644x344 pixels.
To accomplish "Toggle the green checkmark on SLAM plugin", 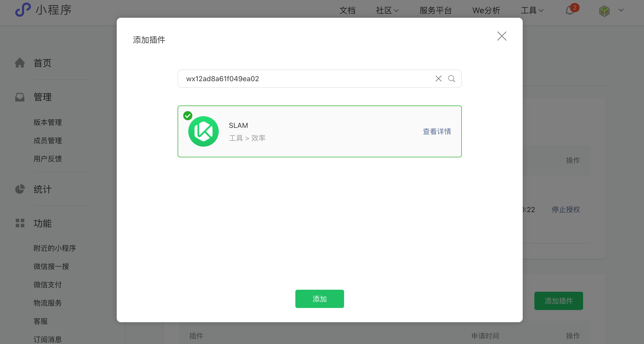I will [x=188, y=116].
